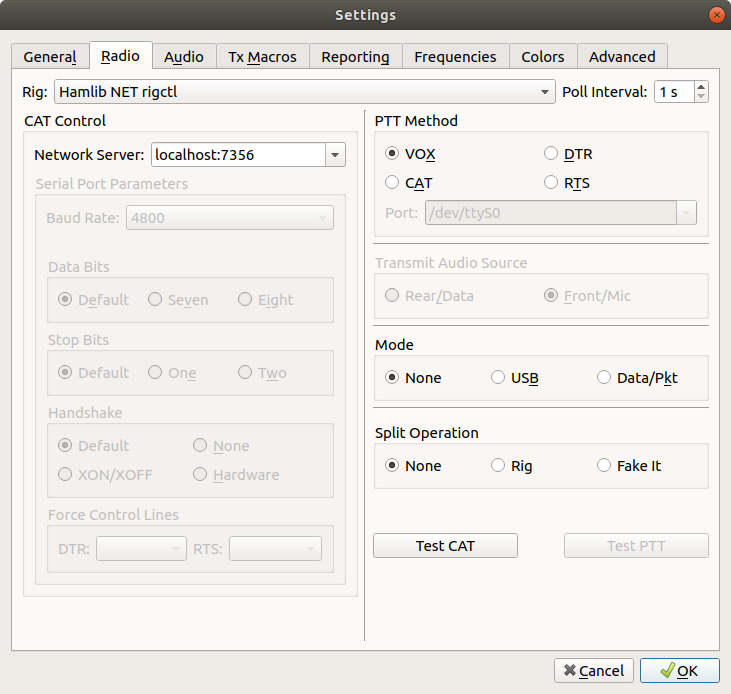Expand the Rig selection dropdown

point(545,92)
